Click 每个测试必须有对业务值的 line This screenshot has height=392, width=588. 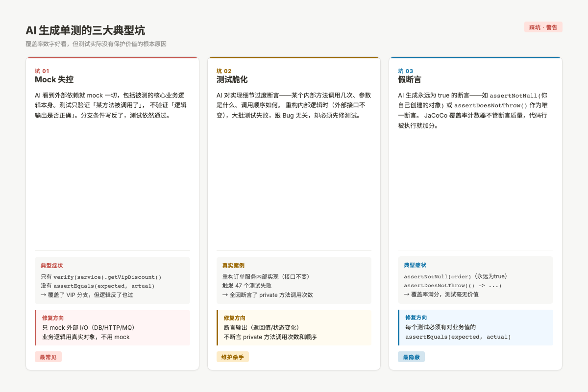(x=441, y=327)
